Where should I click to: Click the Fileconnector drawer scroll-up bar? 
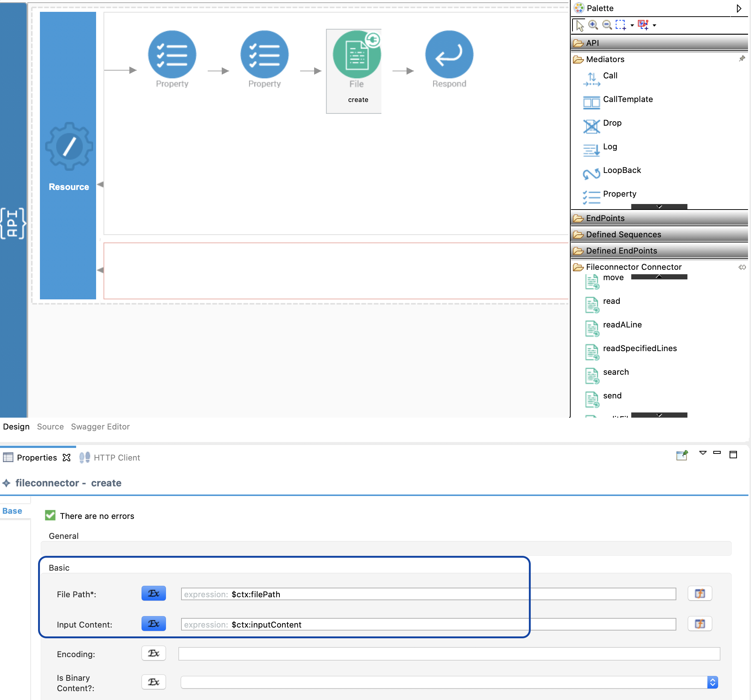click(659, 276)
